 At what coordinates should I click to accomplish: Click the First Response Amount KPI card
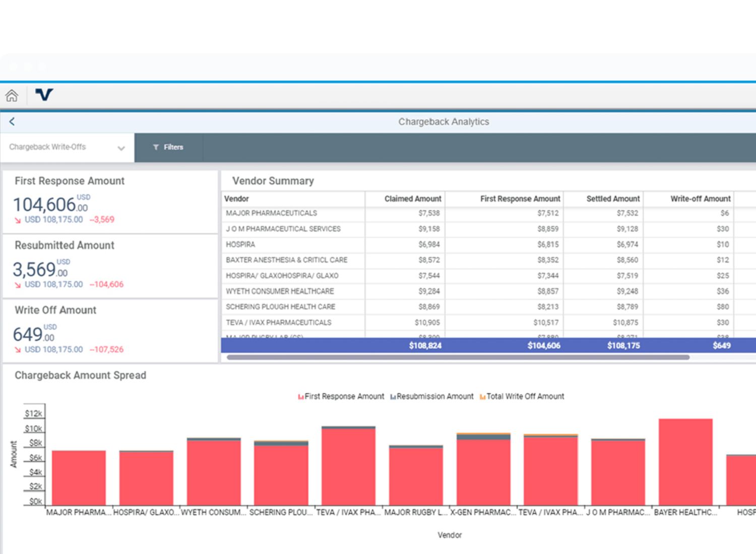(110, 202)
